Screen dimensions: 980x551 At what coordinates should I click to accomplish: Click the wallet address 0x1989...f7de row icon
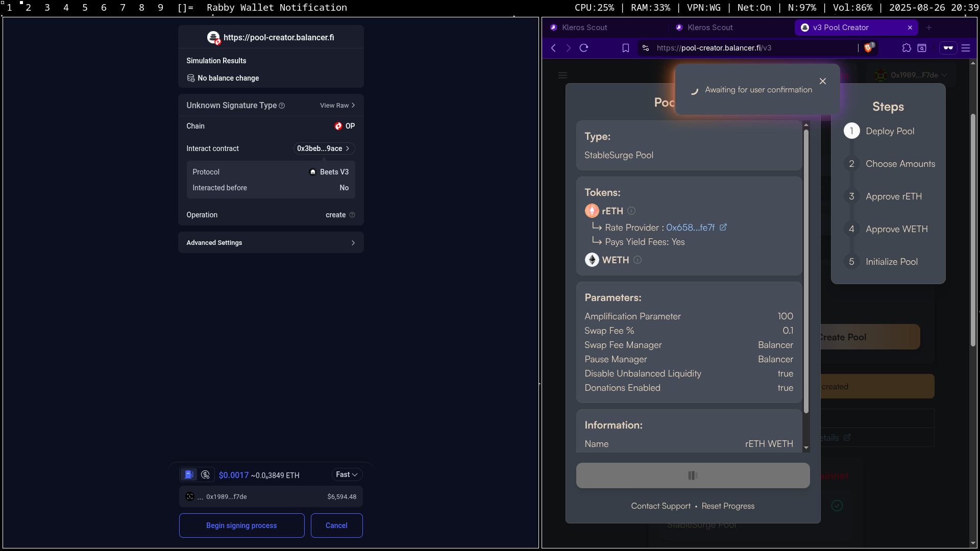[x=190, y=496]
